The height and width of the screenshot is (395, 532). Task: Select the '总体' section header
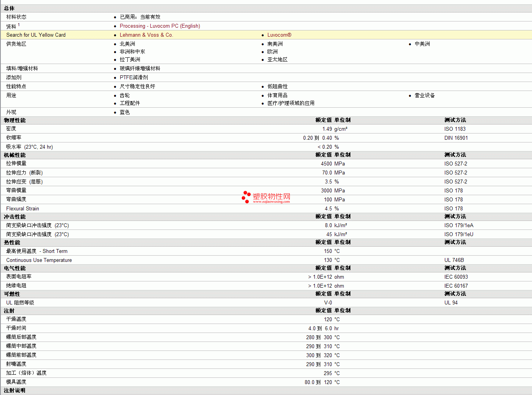point(9,8)
